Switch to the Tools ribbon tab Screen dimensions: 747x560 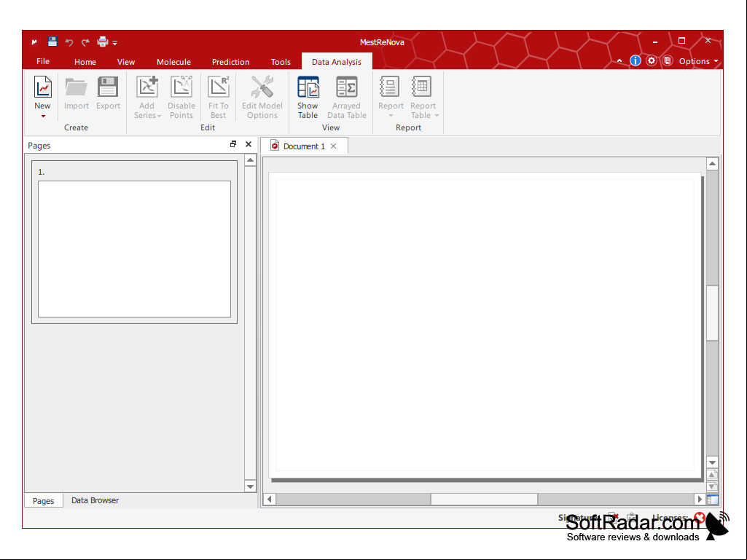281,62
